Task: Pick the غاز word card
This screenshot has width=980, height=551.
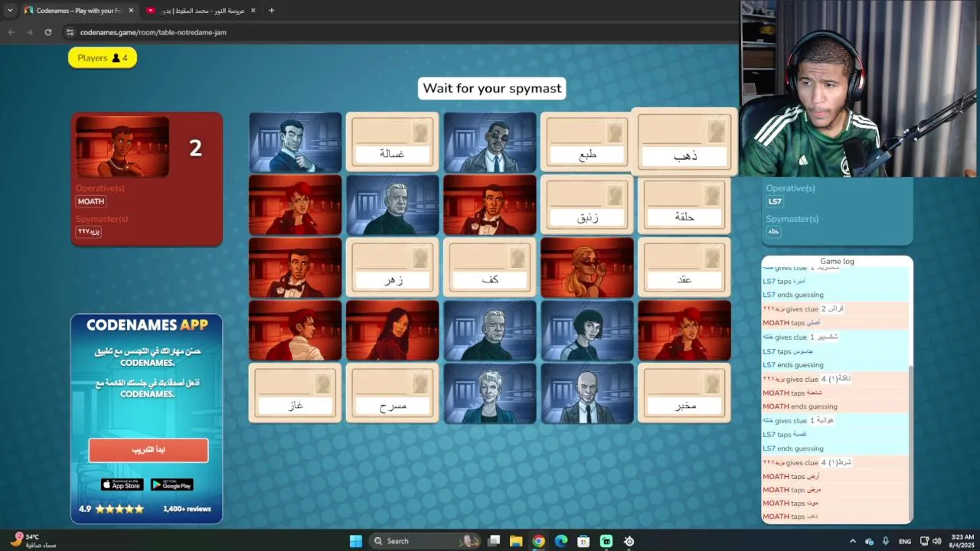Action: coord(295,393)
